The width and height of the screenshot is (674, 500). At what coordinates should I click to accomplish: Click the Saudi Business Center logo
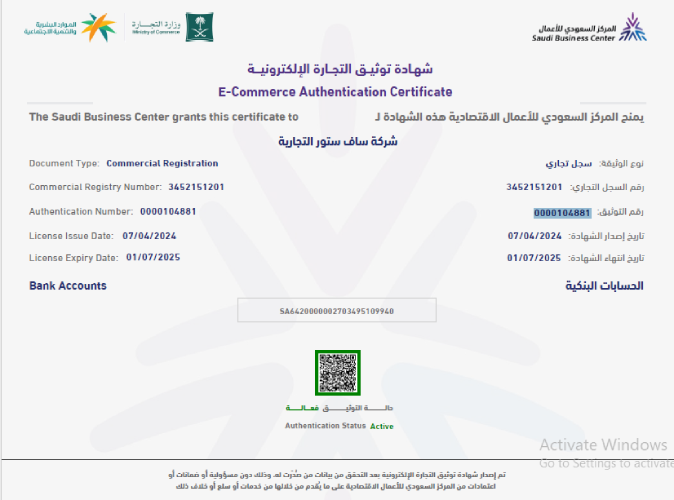tap(589, 28)
